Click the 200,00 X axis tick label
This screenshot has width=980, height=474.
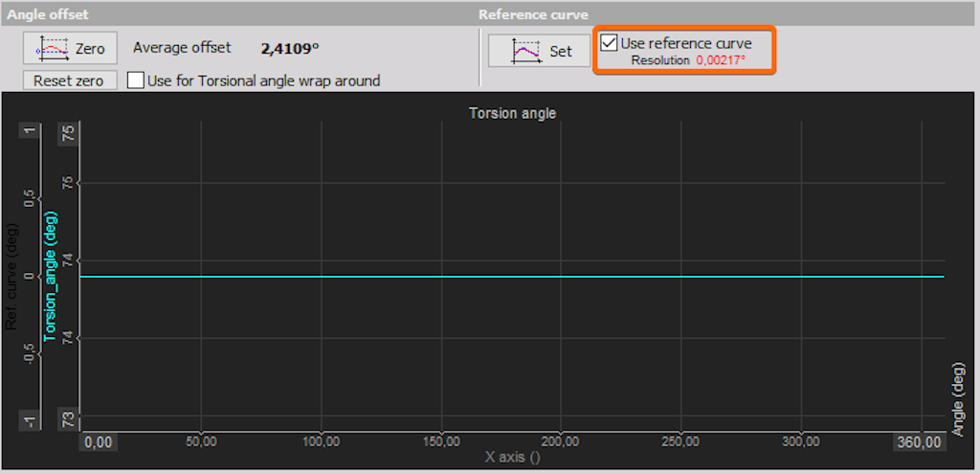point(561,442)
